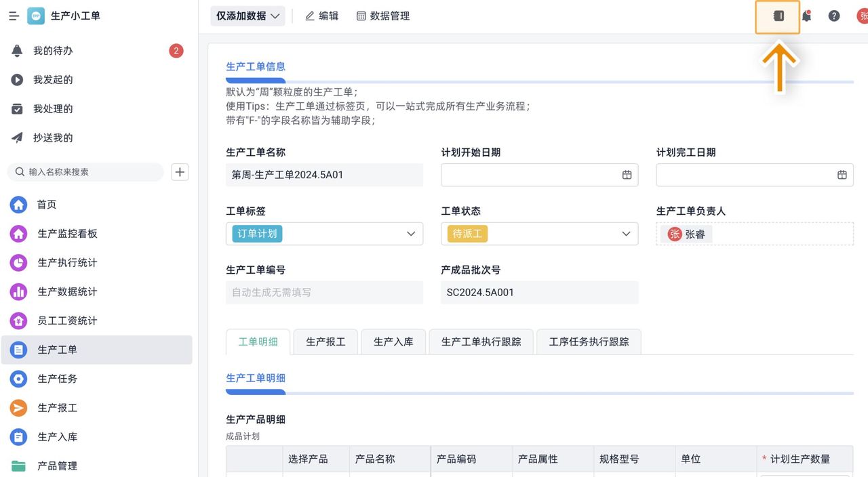Screen dimensions: 868x477
Task: Expand the 仅添加数据 dropdown
Action: coord(248,16)
